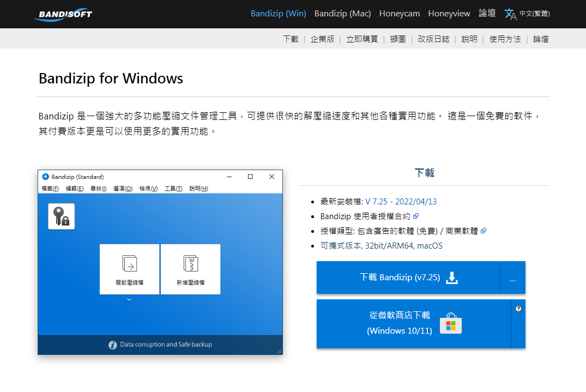The width and height of the screenshot is (586, 392).
Task: Open the 尋找(I) menu
Action: [98, 189]
